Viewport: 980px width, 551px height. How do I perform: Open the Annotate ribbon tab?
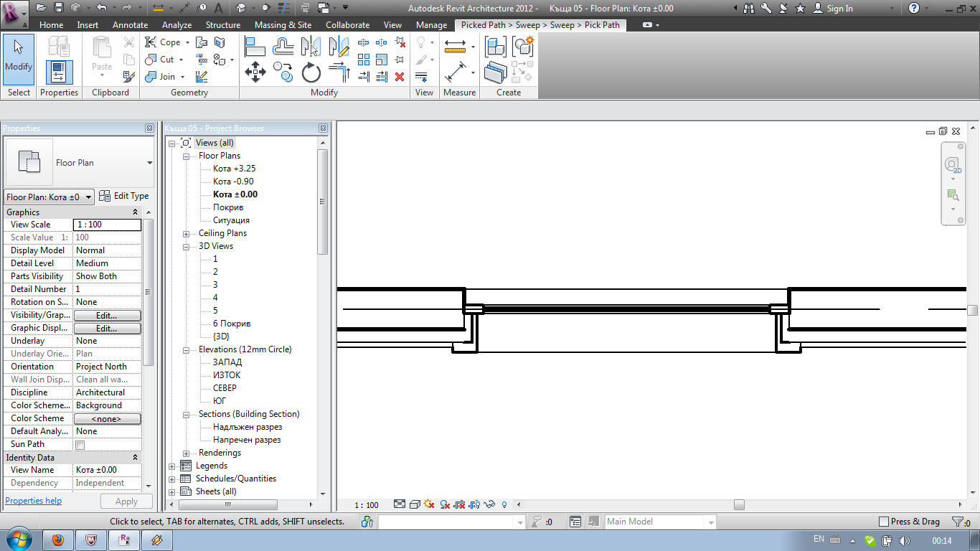(131, 25)
